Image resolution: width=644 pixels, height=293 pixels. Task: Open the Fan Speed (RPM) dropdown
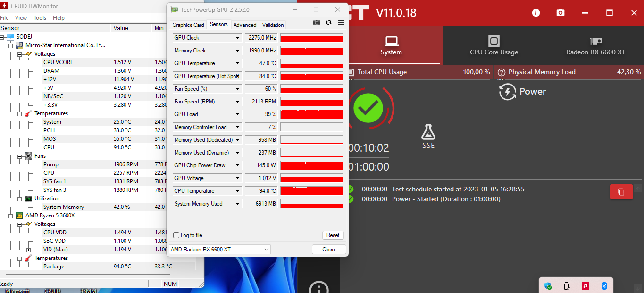click(x=238, y=102)
